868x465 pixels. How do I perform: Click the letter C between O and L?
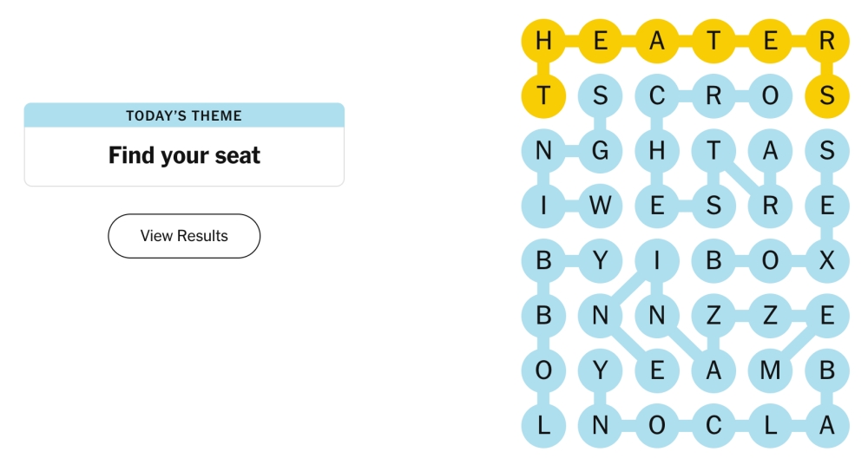point(713,426)
